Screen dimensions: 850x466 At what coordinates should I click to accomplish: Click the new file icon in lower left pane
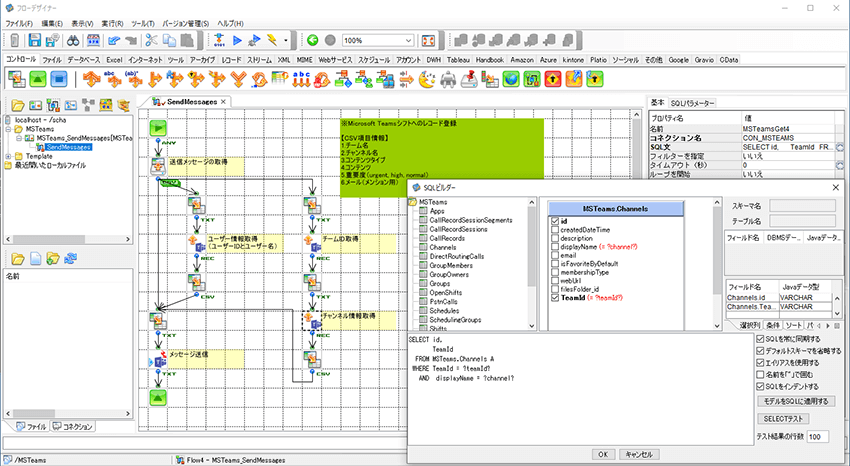click(35, 258)
